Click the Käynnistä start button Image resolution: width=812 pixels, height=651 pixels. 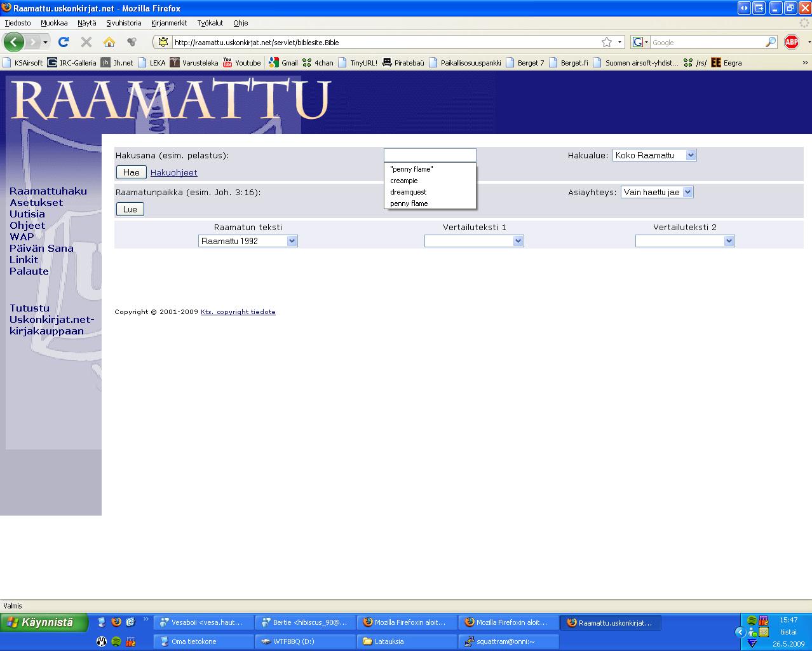click(44, 623)
